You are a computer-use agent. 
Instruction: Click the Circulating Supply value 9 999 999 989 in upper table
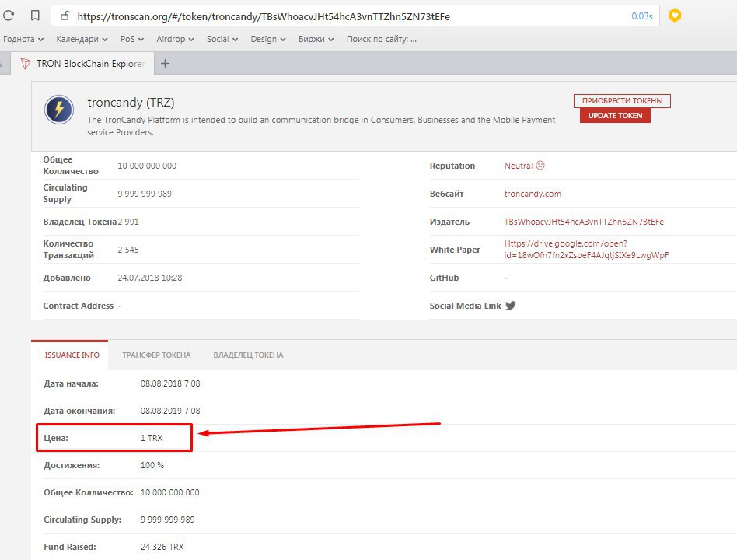[145, 194]
